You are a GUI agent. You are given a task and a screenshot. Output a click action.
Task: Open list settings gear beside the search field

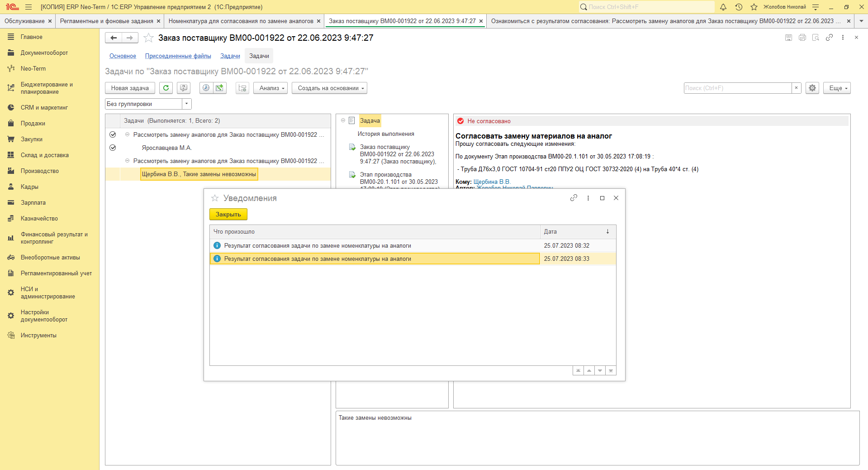(812, 88)
